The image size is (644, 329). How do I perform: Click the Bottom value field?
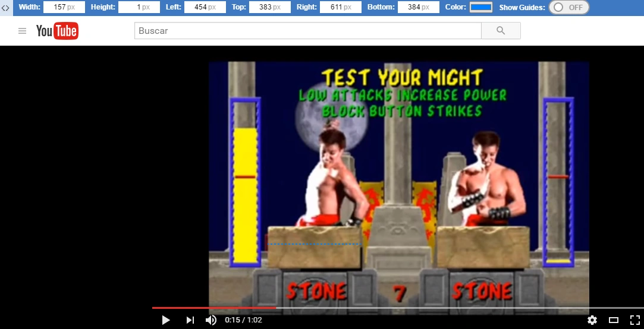(419, 7)
